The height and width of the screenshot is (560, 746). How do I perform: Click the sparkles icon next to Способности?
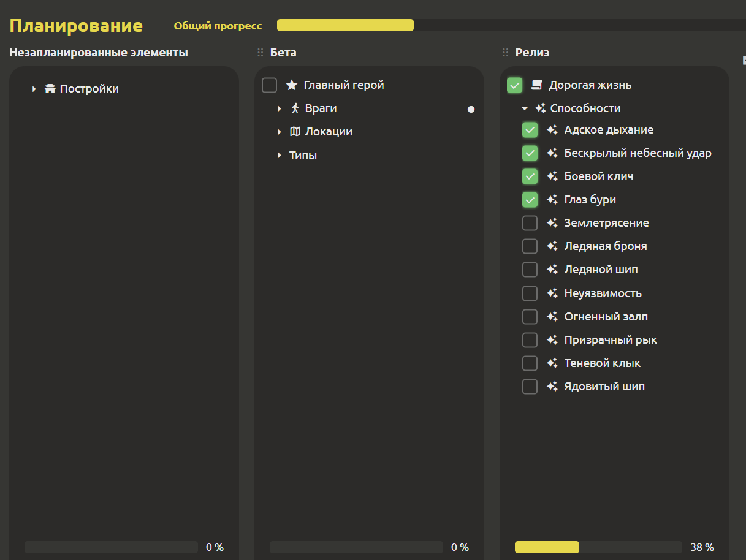click(540, 108)
